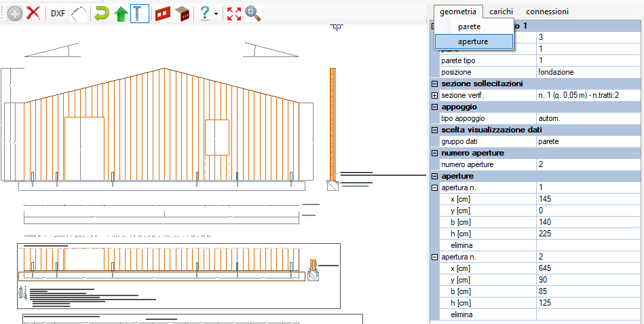Collapse the numero aperture group
This screenshot has height=324, width=644.
click(434, 153)
